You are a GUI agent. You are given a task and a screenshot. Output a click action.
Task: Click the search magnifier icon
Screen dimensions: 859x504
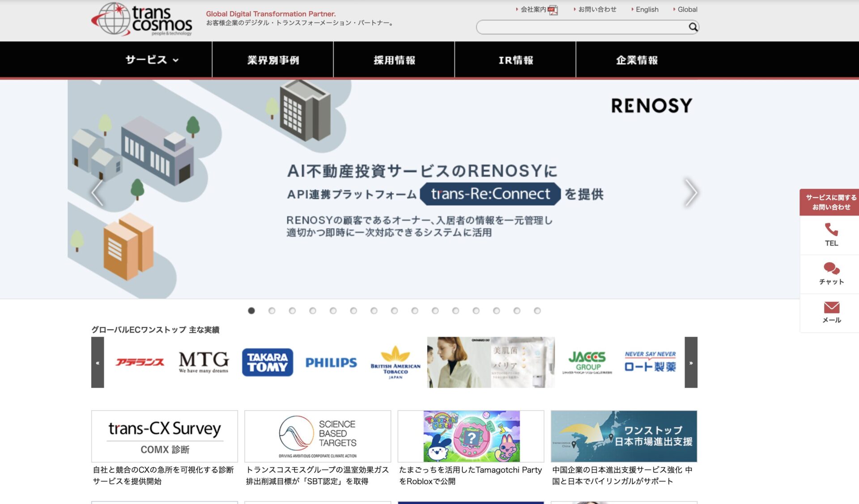[x=693, y=27]
